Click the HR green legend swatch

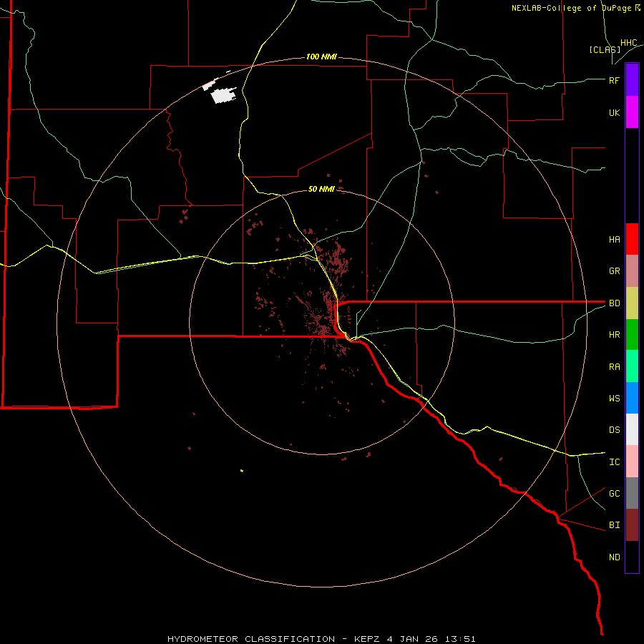point(632,335)
